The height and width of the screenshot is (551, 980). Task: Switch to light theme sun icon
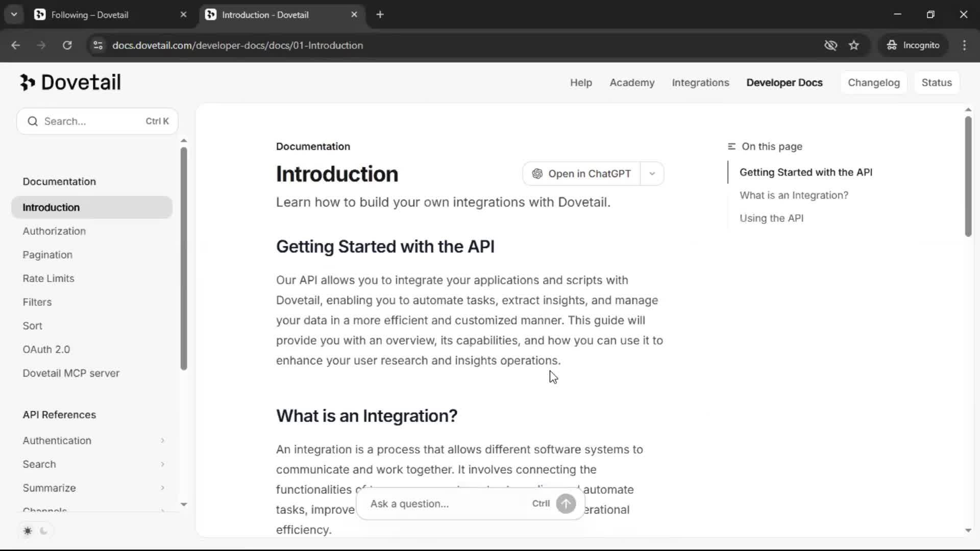[x=28, y=531]
